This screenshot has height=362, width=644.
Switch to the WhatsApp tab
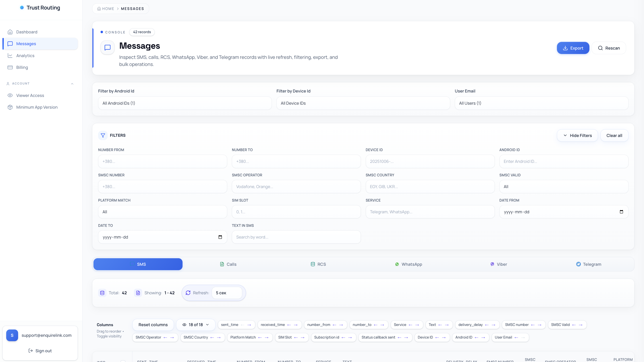408,264
